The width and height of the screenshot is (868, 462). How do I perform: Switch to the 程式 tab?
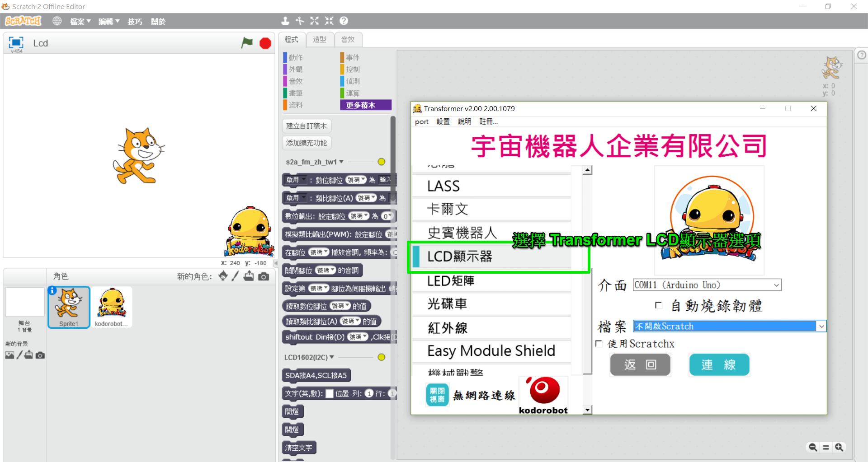pyautogui.click(x=292, y=39)
